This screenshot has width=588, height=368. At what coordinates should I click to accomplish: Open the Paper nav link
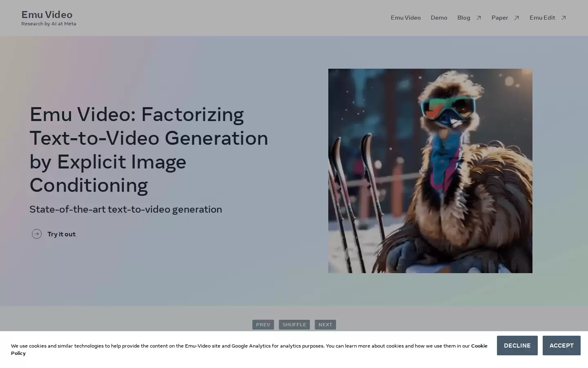500,18
